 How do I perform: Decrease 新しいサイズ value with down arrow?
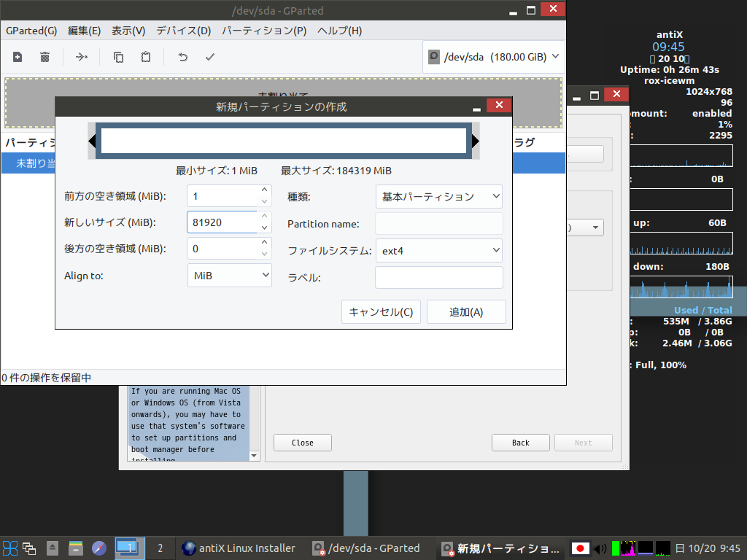click(264, 227)
